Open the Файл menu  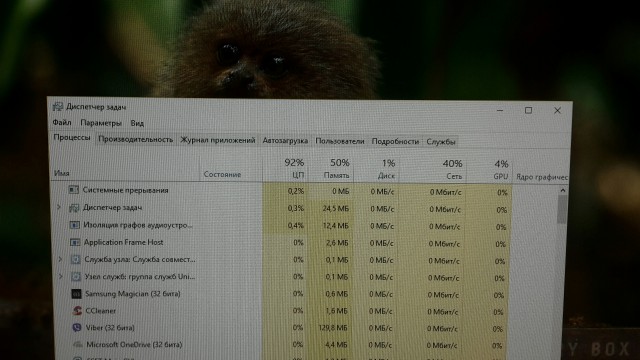[x=62, y=122]
